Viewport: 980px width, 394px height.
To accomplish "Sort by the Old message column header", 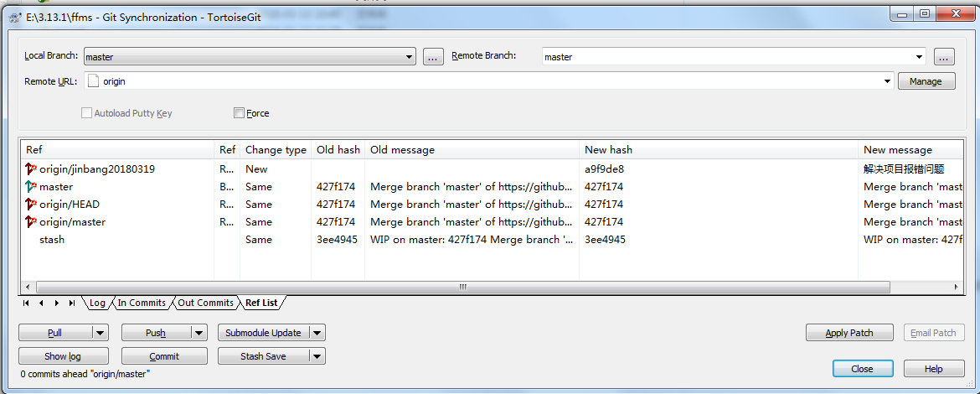I will (x=472, y=150).
